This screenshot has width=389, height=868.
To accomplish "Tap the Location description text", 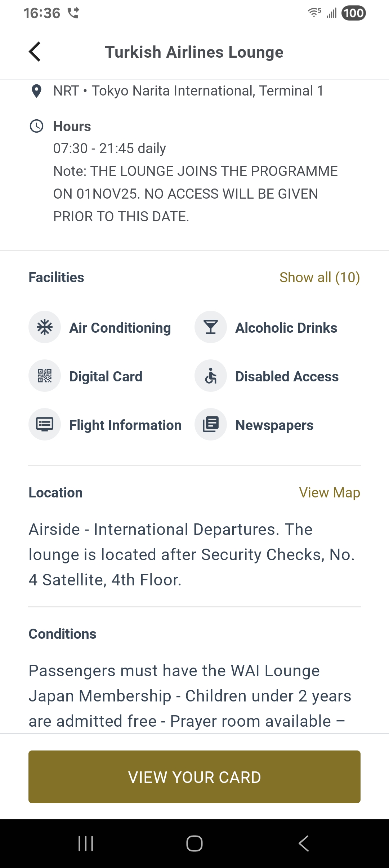I will [x=191, y=555].
